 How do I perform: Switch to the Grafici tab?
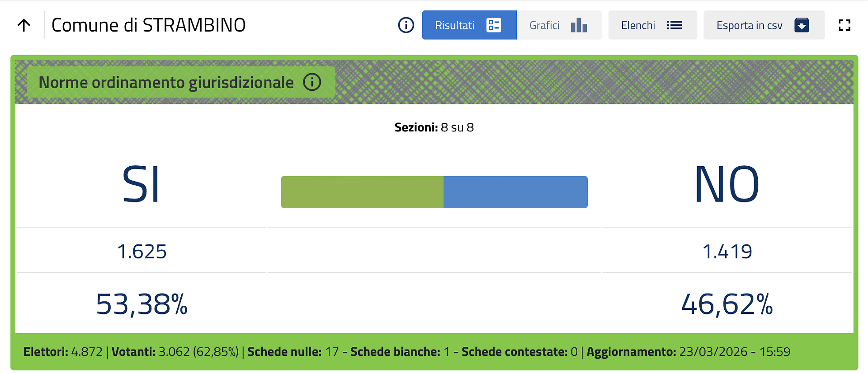[545, 25]
